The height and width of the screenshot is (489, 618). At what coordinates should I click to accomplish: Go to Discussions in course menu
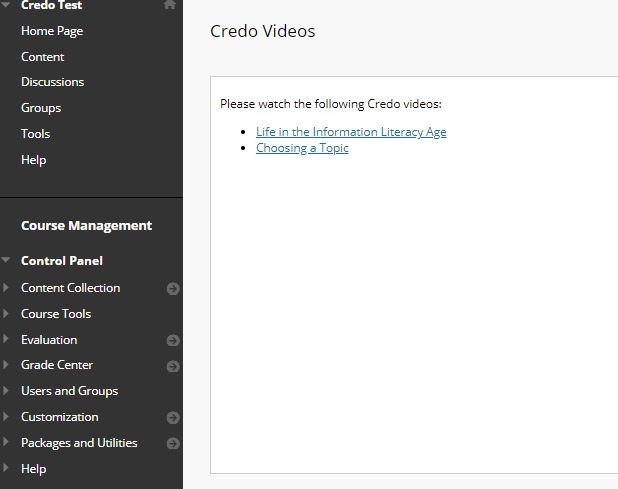point(52,82)
